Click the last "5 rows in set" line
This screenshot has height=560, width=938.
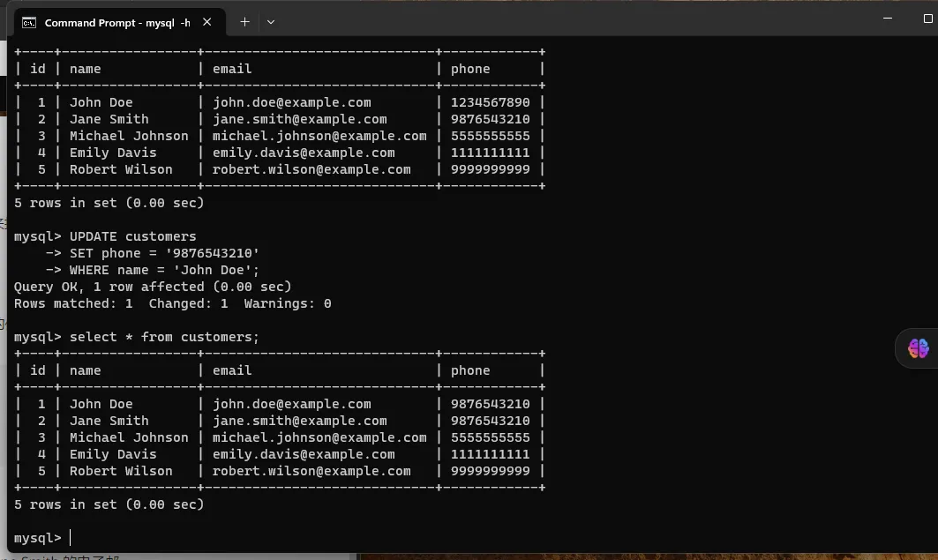[109, 504]
